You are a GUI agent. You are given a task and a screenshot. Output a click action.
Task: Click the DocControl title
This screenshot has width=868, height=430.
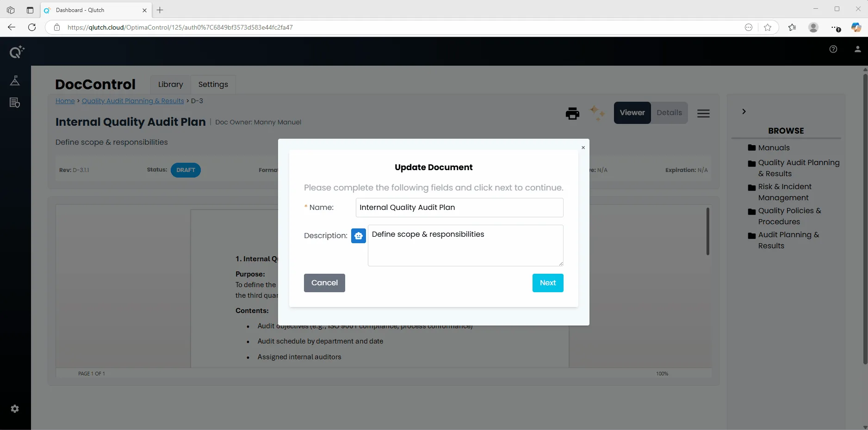click(95, 84)
